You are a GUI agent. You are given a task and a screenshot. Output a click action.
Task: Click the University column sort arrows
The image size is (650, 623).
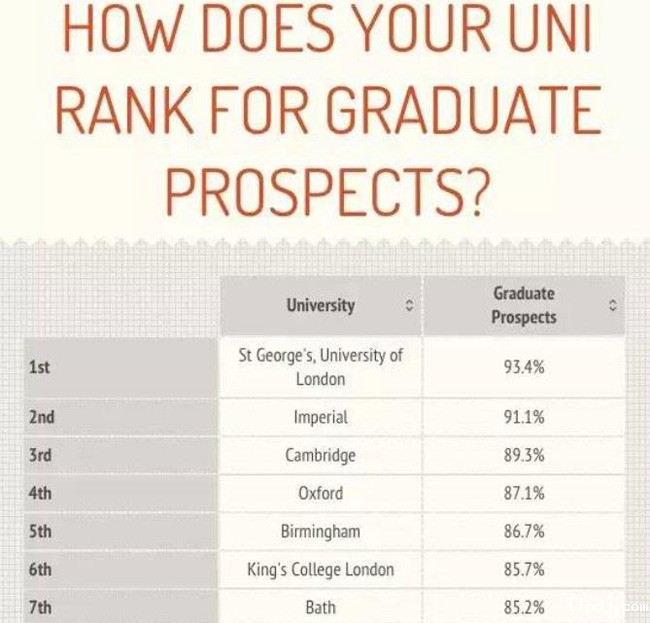pos(409,306)
